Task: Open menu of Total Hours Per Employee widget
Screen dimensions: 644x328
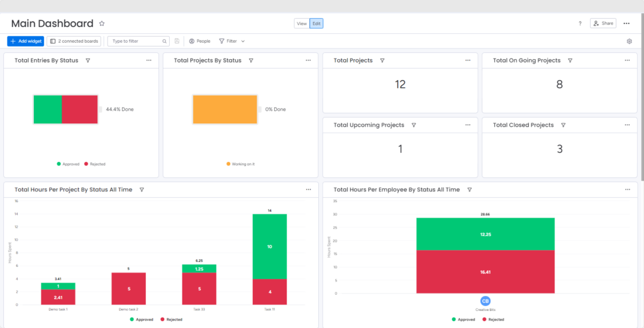Action: point(628,189)
